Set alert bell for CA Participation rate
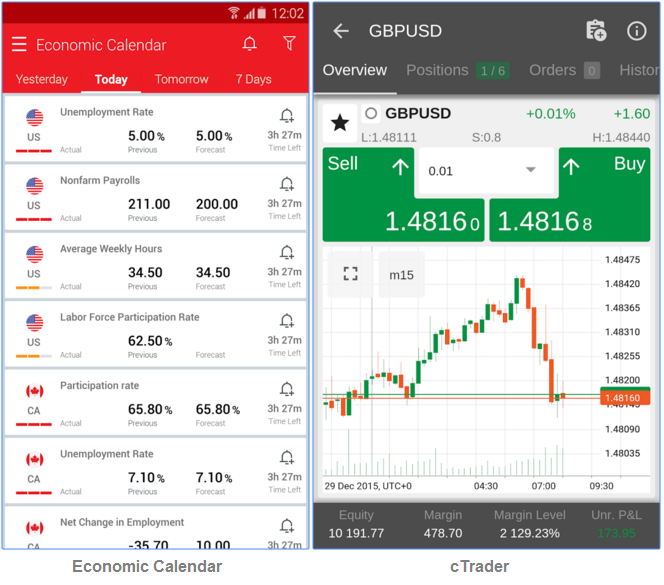Image resolution: width=664 pixels, height=585 pixels. (x=287, y=389)
